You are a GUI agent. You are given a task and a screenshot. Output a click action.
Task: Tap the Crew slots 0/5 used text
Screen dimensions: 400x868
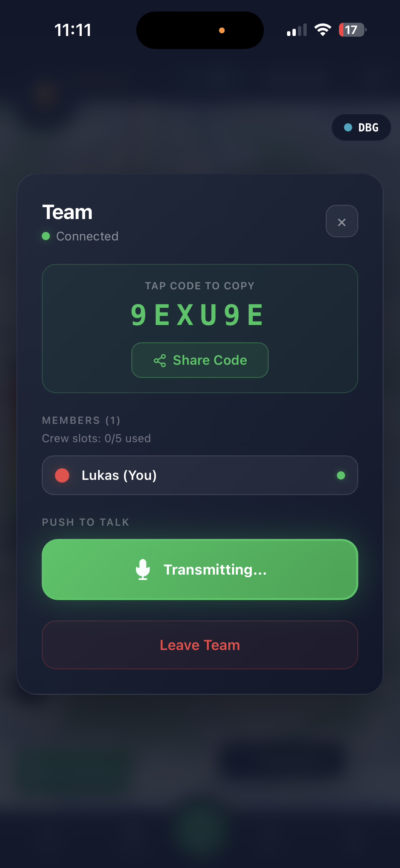pyautogui.click(x=96, y=438)
